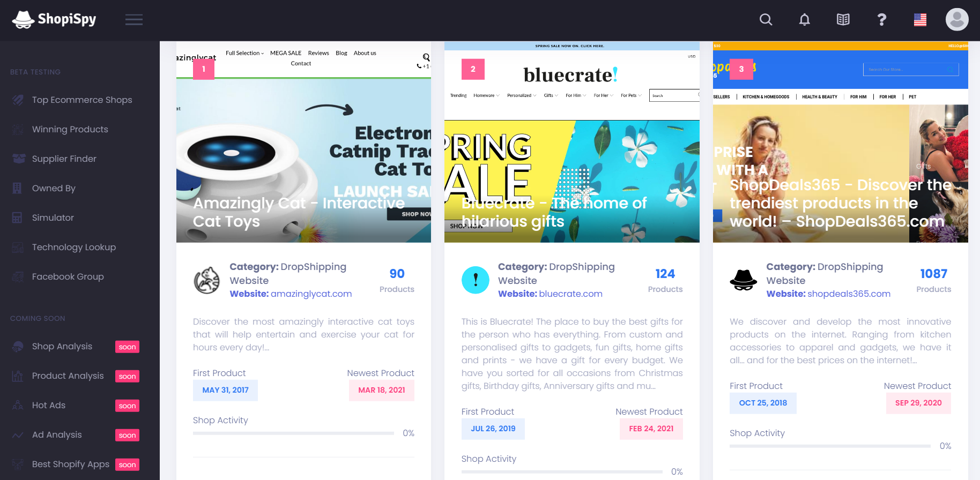Click the Bluecrate shop description text
Image resolution: width=980 pixels, height=480 pixels.
(572, 354)
